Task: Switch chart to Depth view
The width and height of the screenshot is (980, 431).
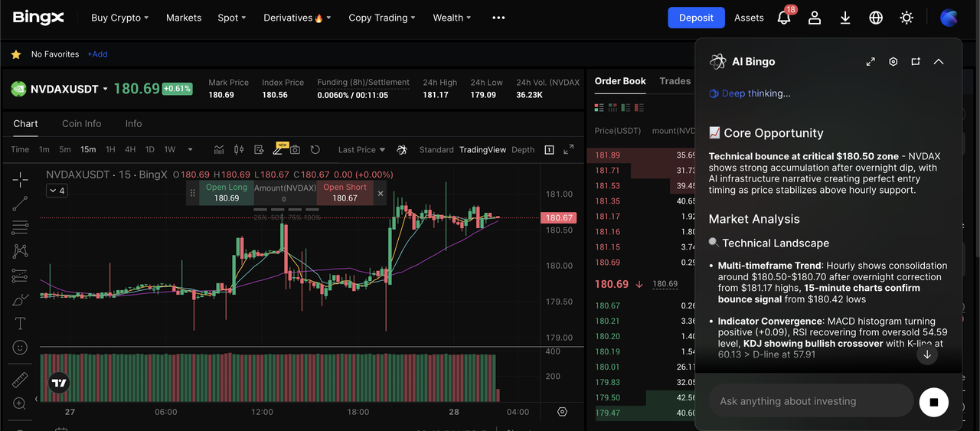Action: point(523,150)
